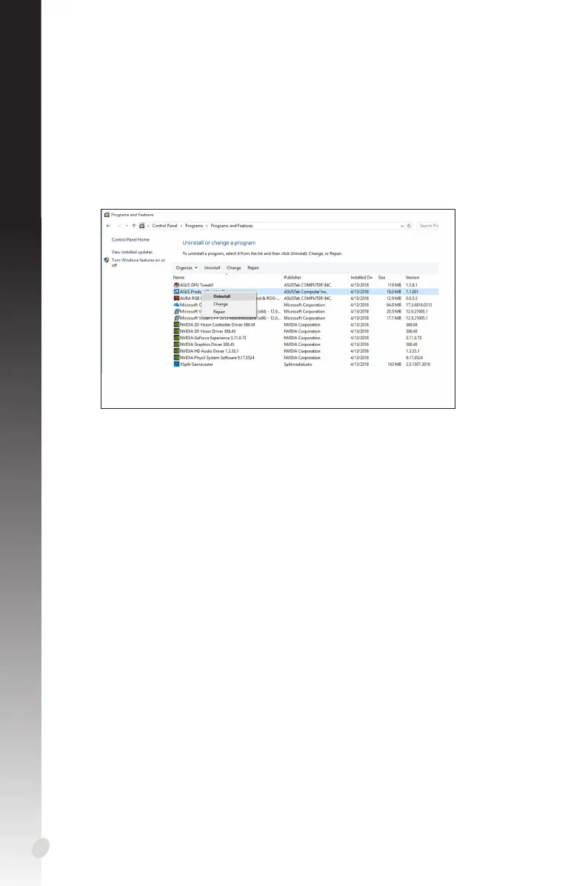Click Change in the toolbar
This screenshot has width=588, height=886.
click(x=234, y=268)
